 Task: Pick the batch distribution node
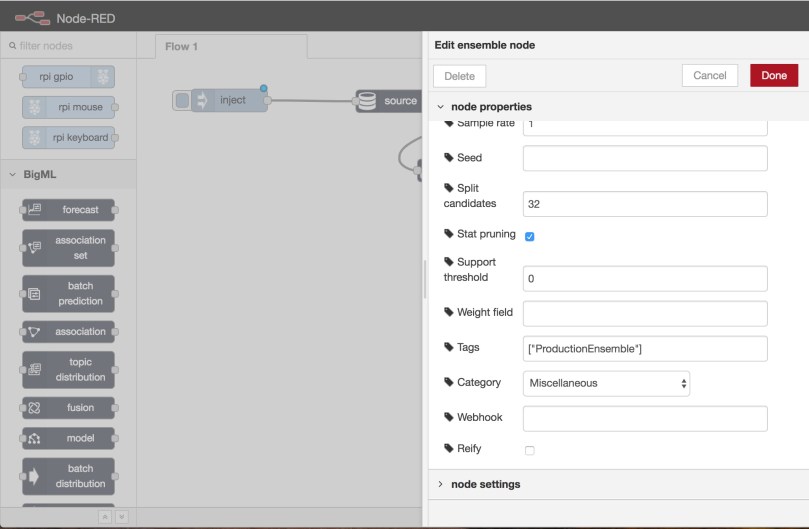pyautogui.click(x=68, y=476)
